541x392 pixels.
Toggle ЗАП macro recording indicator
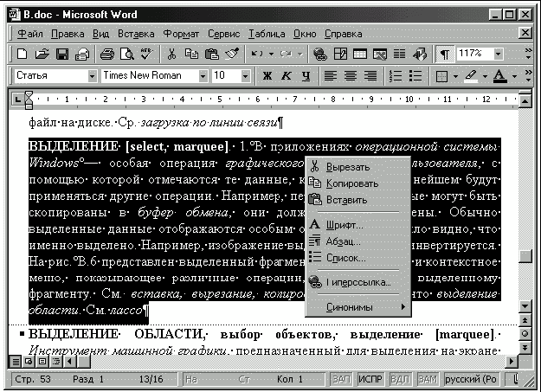[x=341, y=379]
